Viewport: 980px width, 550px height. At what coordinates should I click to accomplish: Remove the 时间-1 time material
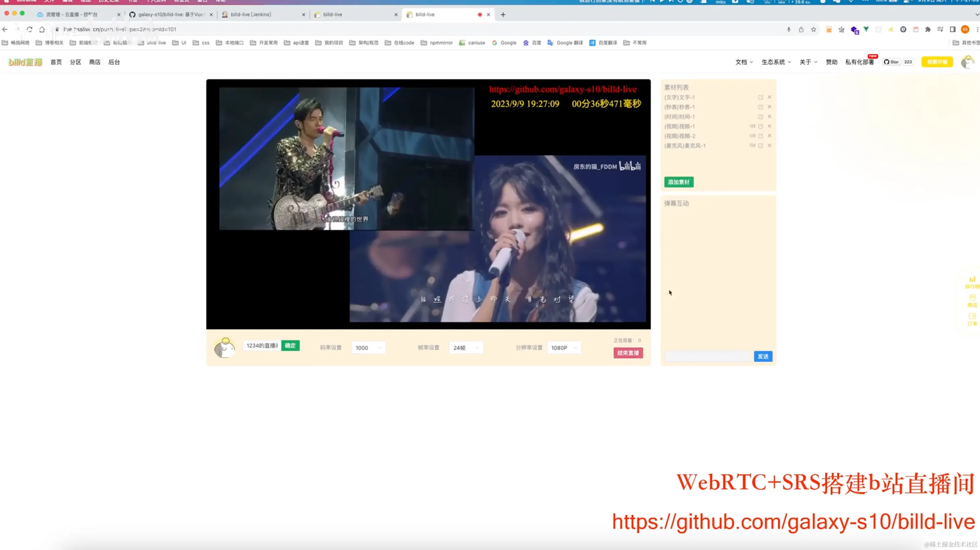[769, 116]
